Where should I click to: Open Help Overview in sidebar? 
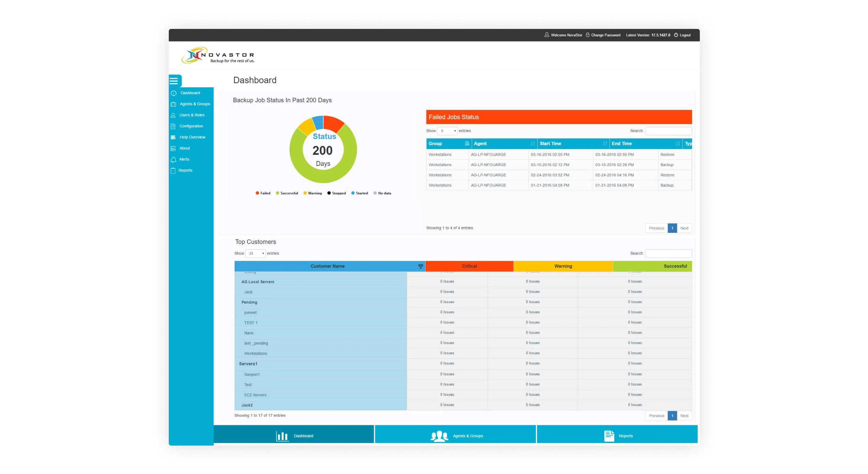(192, 137)
